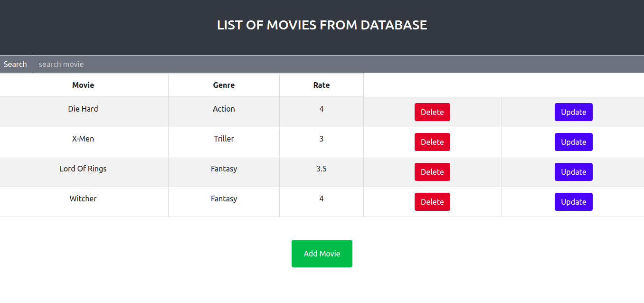This screenshot has height=303, width=644.
Task: Click the Die Hard row title
Action: 83,109
